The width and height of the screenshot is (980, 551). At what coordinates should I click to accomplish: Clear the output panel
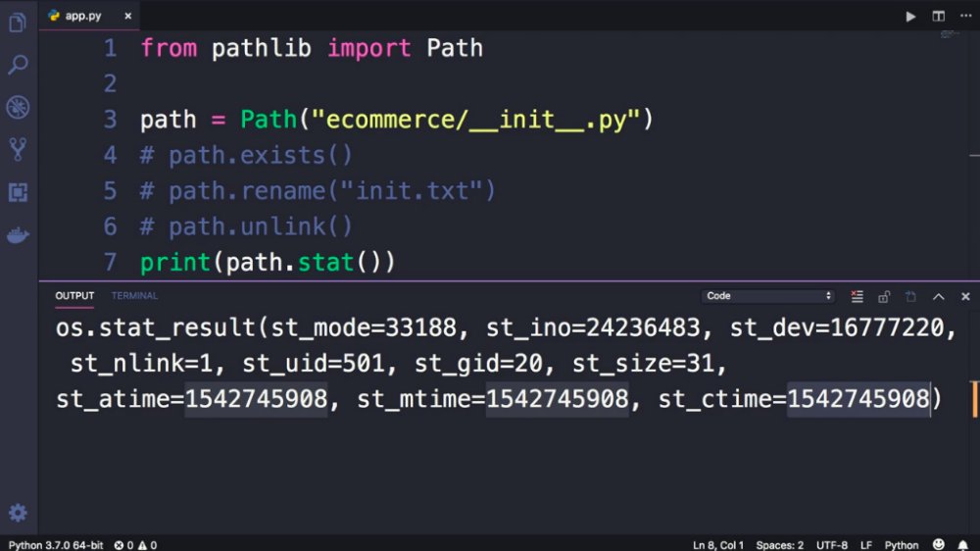point(857,296)
